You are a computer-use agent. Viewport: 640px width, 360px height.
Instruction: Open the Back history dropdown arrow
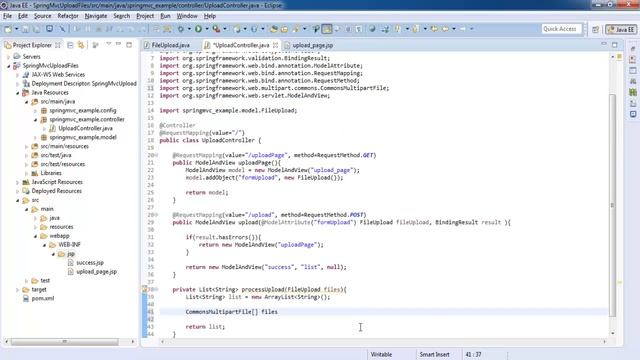pos(453,29)
